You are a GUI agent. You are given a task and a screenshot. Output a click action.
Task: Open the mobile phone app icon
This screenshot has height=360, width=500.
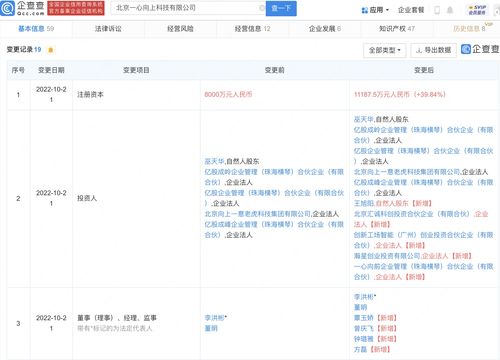(437, 10)
